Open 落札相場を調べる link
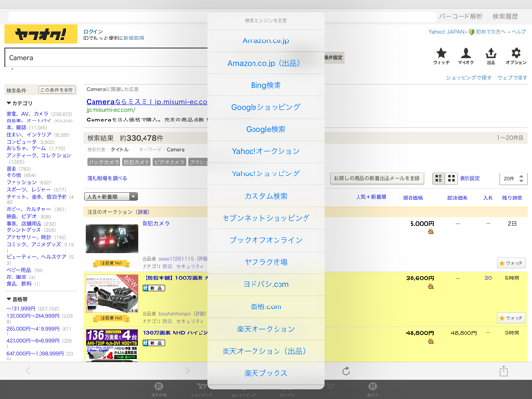Image resolution: width=532 pixels, height=399 pixels. (107, 178)
